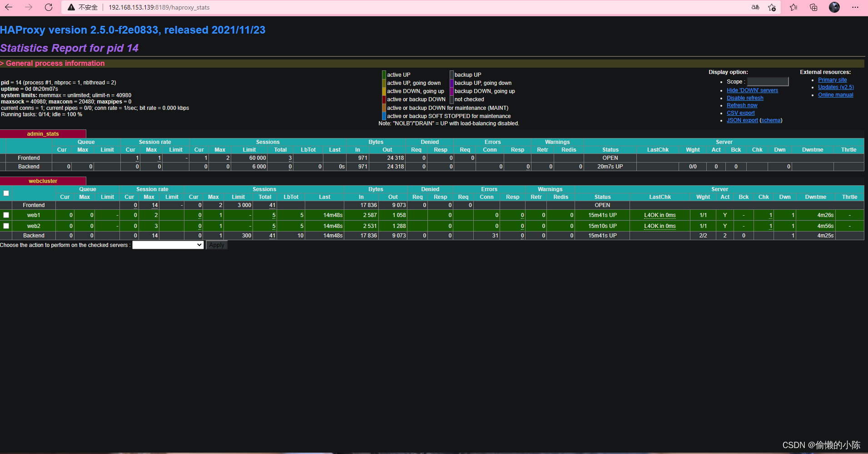
Task: Click webcluster Frontend session limit '3 000'
Action: (x=244, y=205)
